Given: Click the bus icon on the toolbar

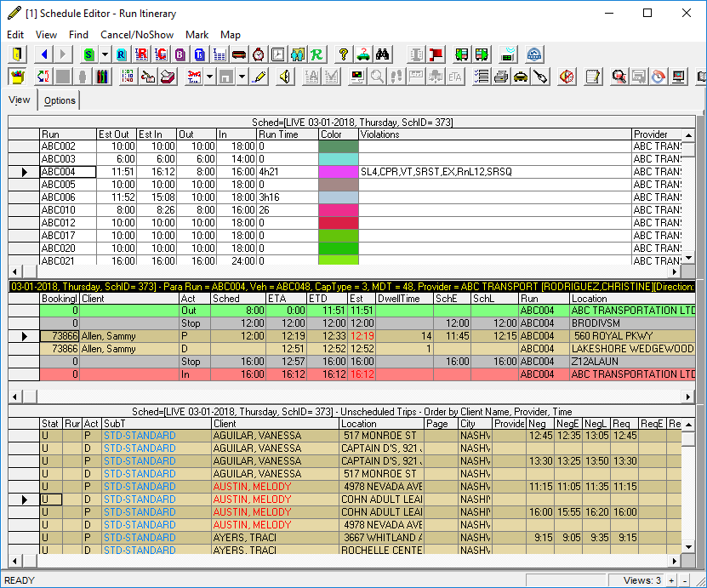Looking at the screenshot, I should click(x=239, y=54).
